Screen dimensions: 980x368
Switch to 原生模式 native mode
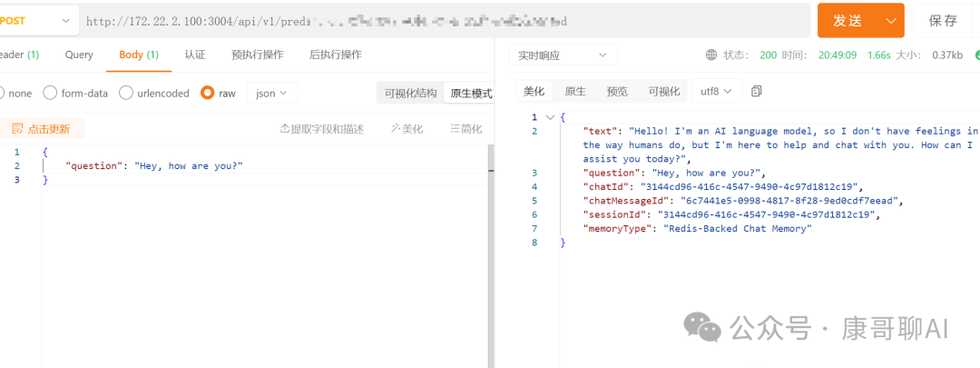(471, 94)
